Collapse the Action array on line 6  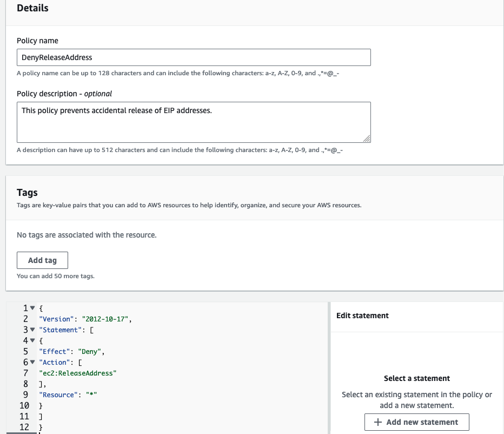click(x=31, y=362)
